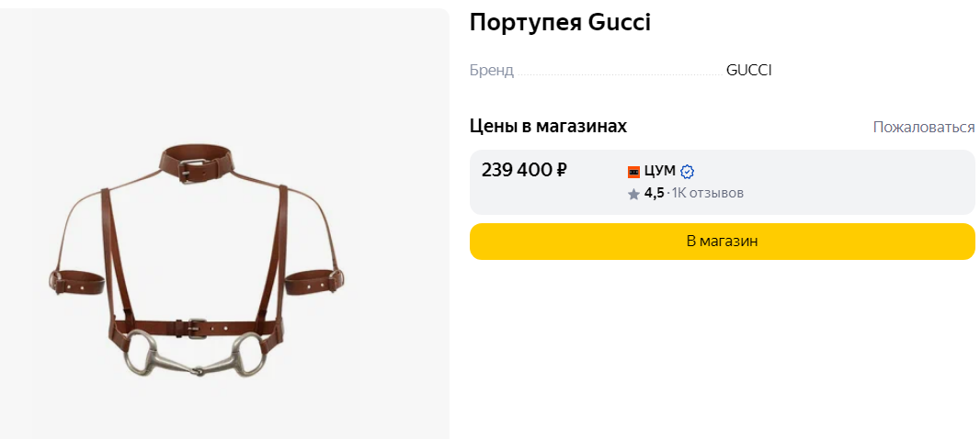Click the waist belt buckle in the photo

click(193, 325)
